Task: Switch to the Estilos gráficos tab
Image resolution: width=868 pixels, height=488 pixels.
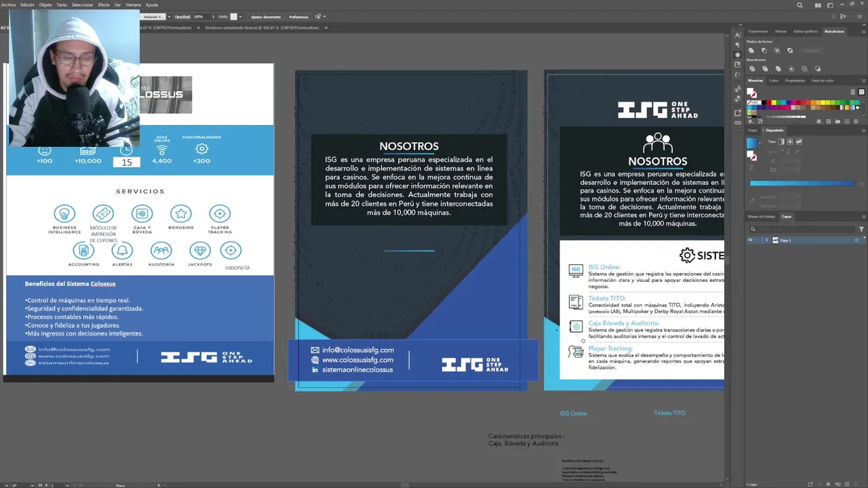Action: coord(806,31)
